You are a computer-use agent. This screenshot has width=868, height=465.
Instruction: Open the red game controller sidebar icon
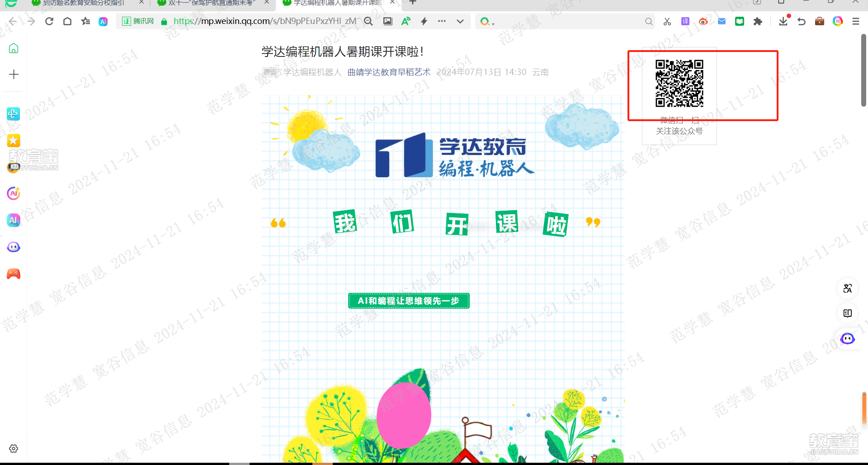tap(14, 274)
